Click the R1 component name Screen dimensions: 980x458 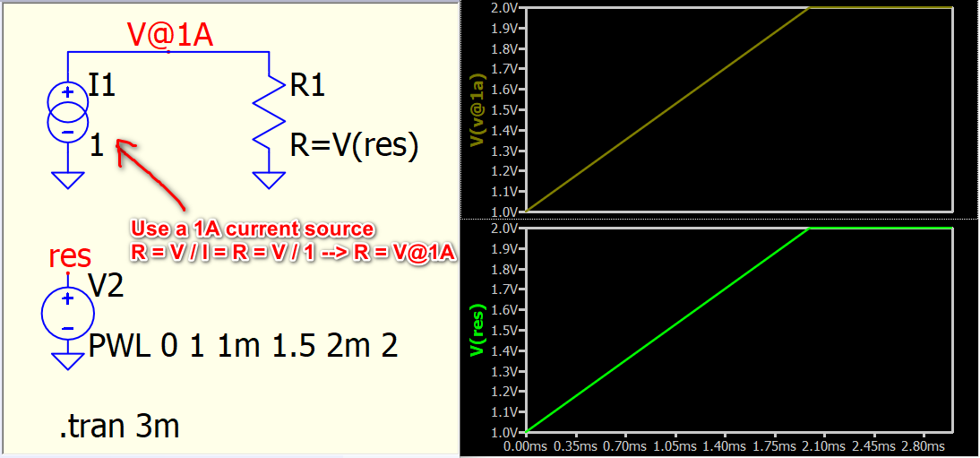[x=308, y=86]
